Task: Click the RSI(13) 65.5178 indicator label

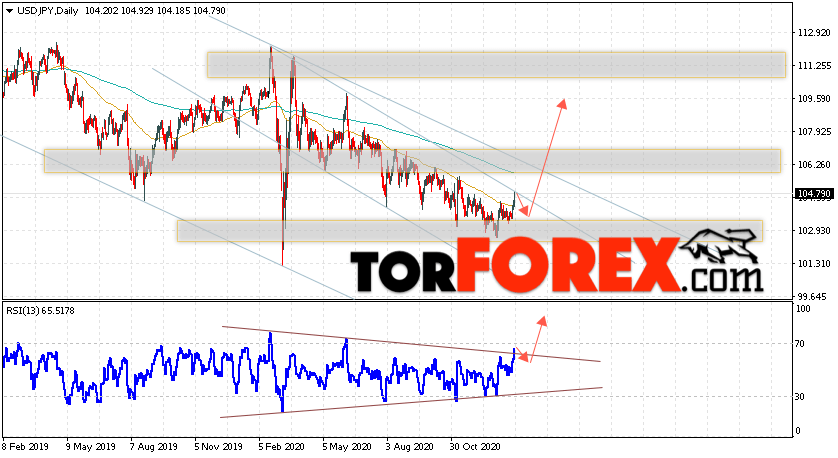Action: (40, 310)
